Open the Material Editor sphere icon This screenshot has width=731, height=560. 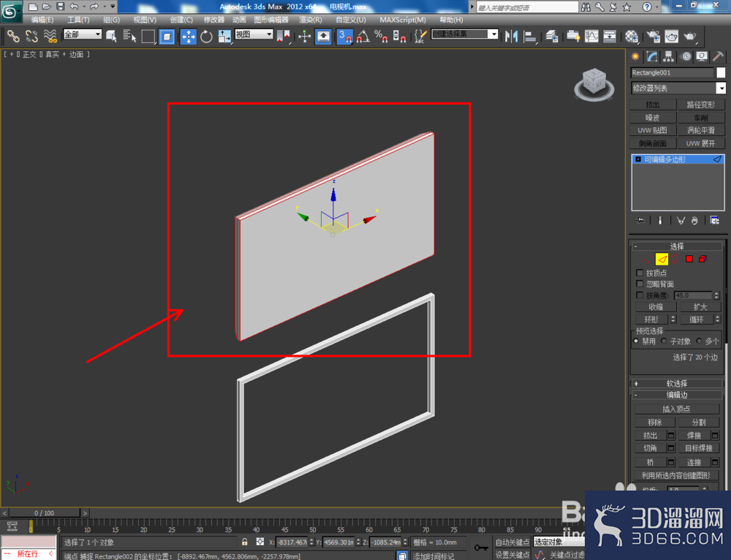point(632,36)
